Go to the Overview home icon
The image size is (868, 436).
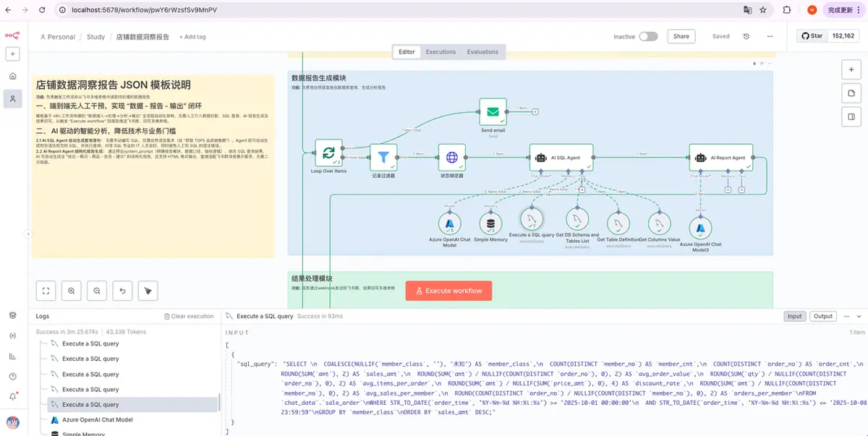click(x=12, y=76)
